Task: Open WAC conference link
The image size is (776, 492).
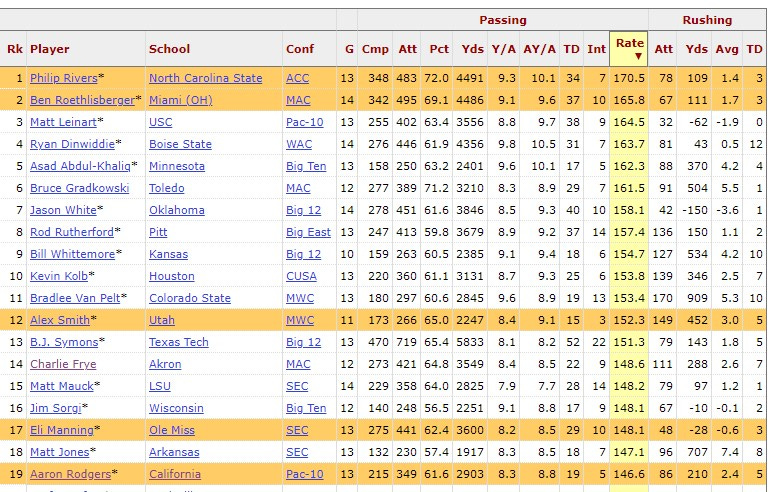Action: (298, 144)
